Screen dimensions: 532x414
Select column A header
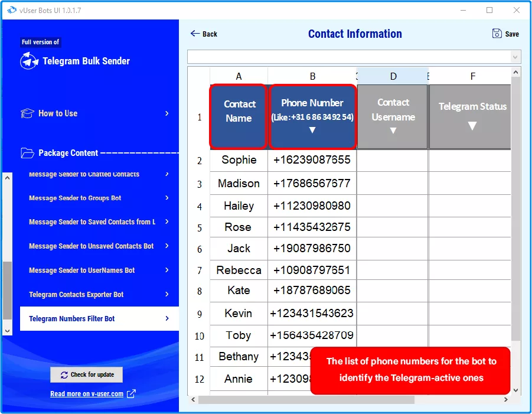(x=239, y=76)
